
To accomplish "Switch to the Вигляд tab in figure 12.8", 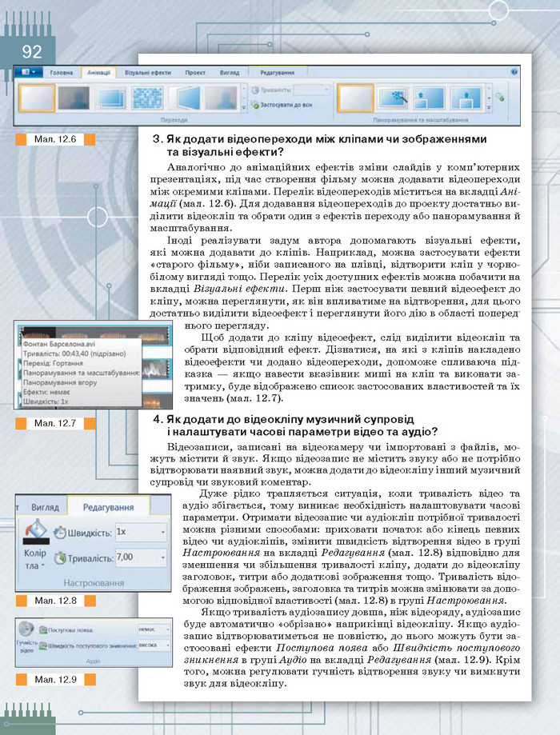I will [x=45, y=507].
